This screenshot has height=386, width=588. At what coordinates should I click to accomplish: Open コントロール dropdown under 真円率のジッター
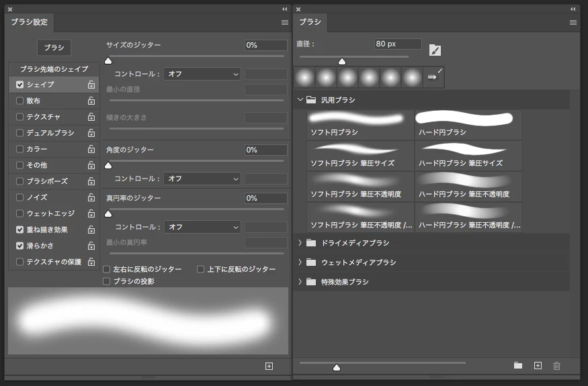coord(202,227)
